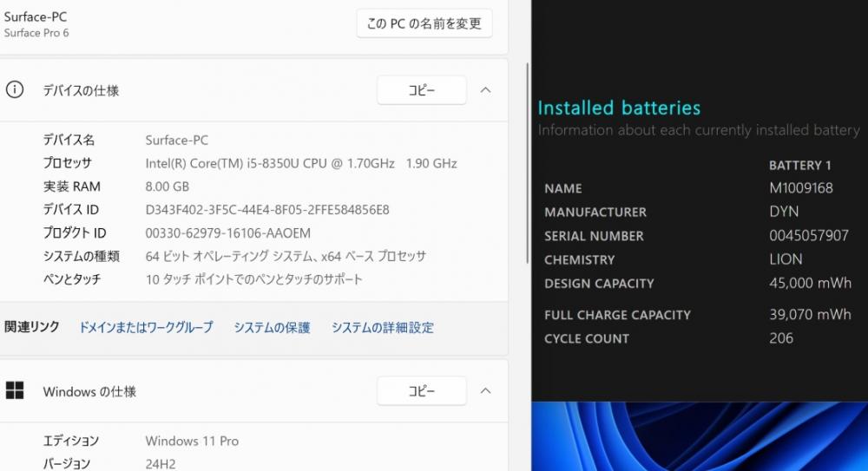The image size is (868, 471).
Task: Open the system protection link
Action: coord(272,327)
